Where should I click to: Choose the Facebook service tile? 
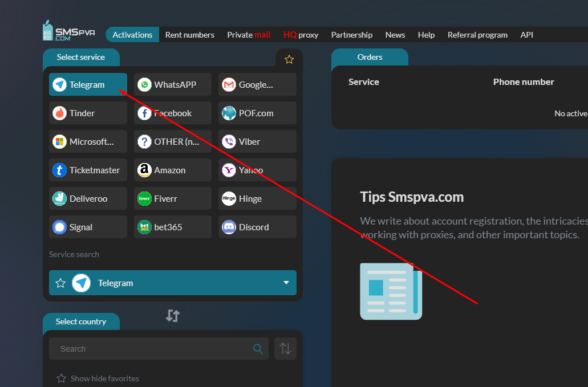[x=172, y=113]
